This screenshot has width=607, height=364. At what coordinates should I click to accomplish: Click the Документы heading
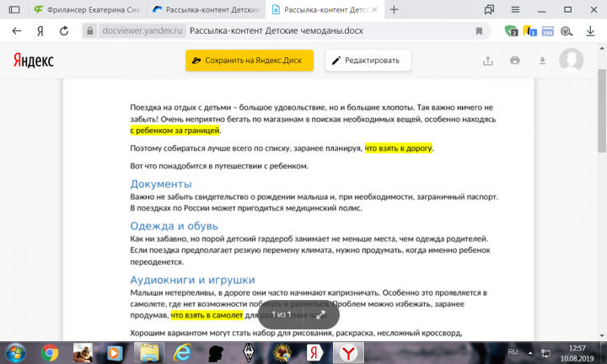(x=161, y=185)
